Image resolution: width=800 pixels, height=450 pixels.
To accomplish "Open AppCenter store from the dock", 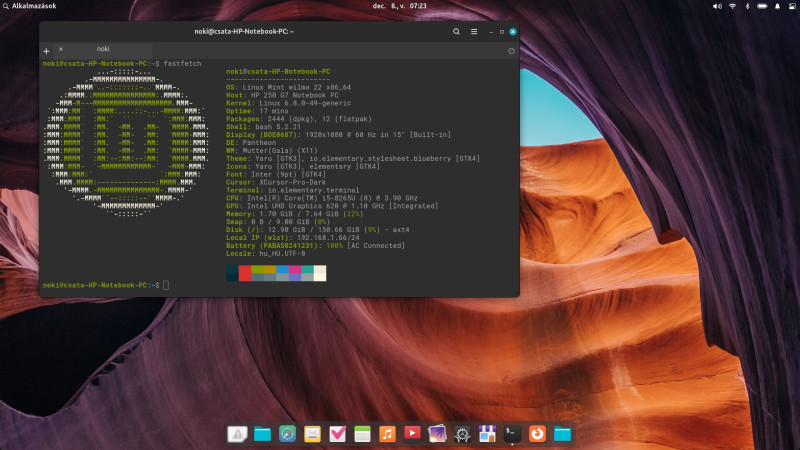I will 487,434.
